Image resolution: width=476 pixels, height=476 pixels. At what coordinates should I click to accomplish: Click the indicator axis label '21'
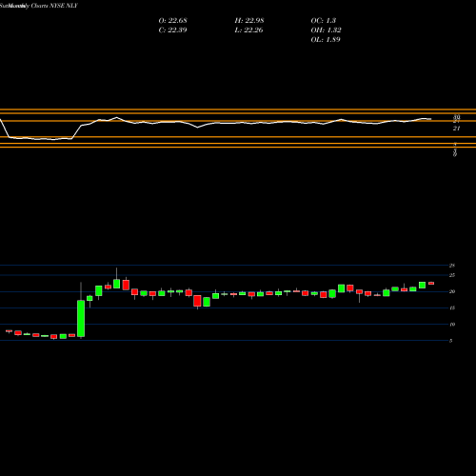tap(456, 129)
